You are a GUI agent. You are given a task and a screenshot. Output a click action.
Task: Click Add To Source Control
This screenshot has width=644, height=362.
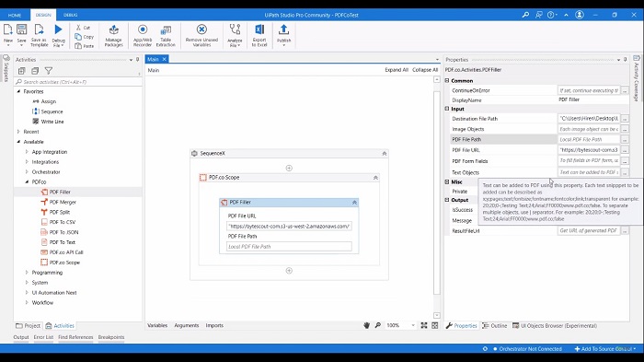(x=605, y=349)
